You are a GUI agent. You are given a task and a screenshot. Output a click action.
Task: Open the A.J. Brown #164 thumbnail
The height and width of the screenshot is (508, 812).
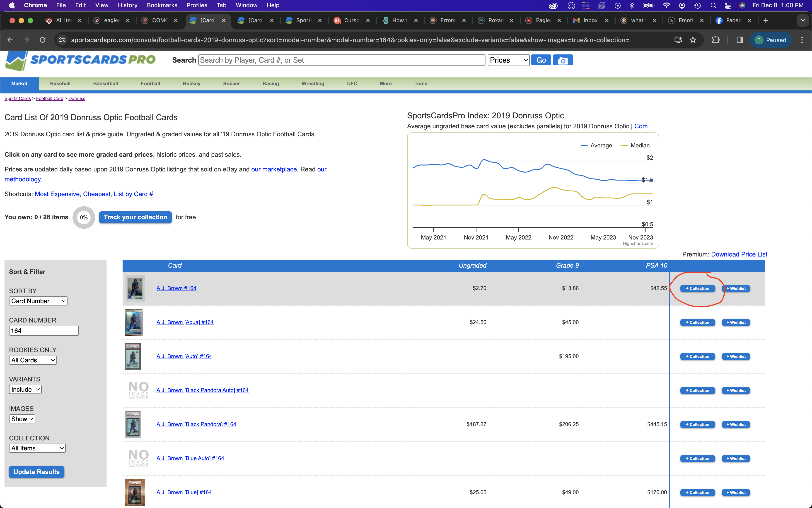(x=135, y=288)
